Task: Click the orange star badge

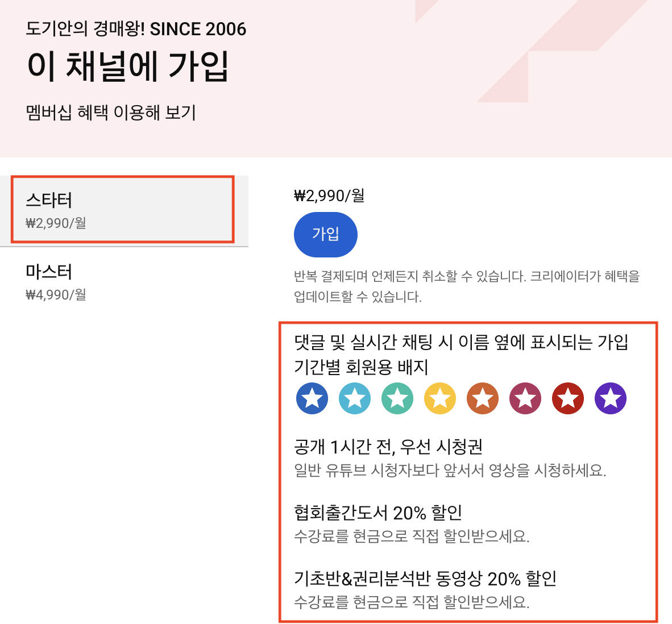Action: [483, 398]
